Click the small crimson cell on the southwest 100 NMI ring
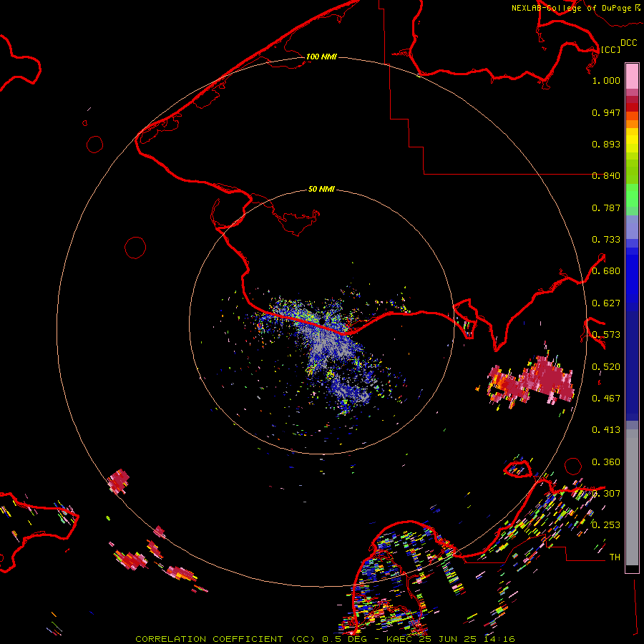This screenshot has width=644, height=644. 119,481
